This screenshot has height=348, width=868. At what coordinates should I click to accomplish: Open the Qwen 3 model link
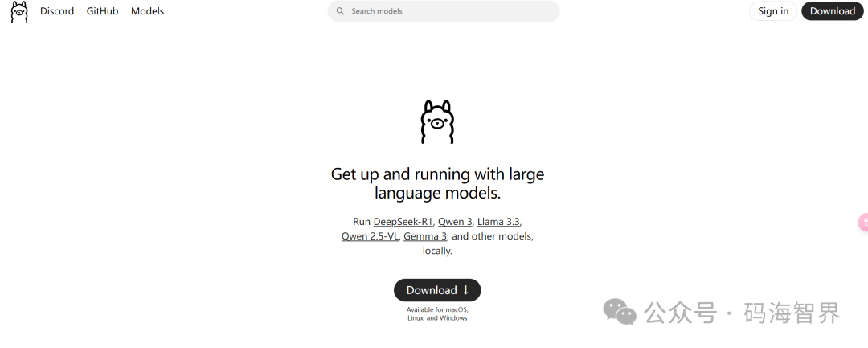coord(455,221)
